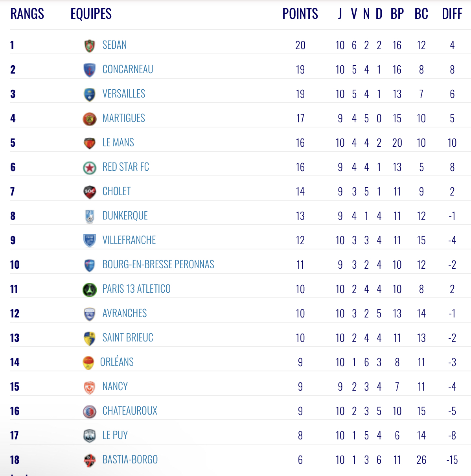
Task: Click the Red Star FC star emblem
Action: click(x=90, y=168)
